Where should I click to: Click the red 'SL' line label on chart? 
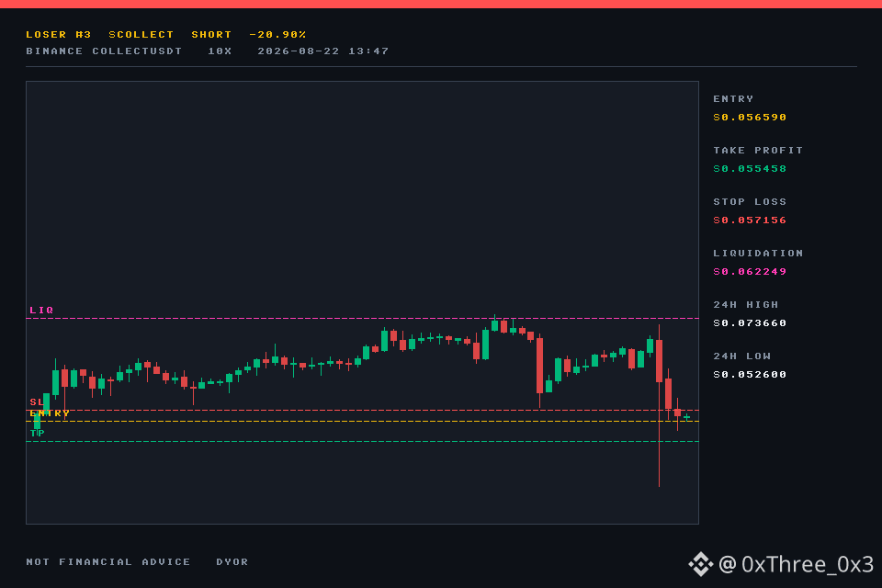tap(37, 401)
